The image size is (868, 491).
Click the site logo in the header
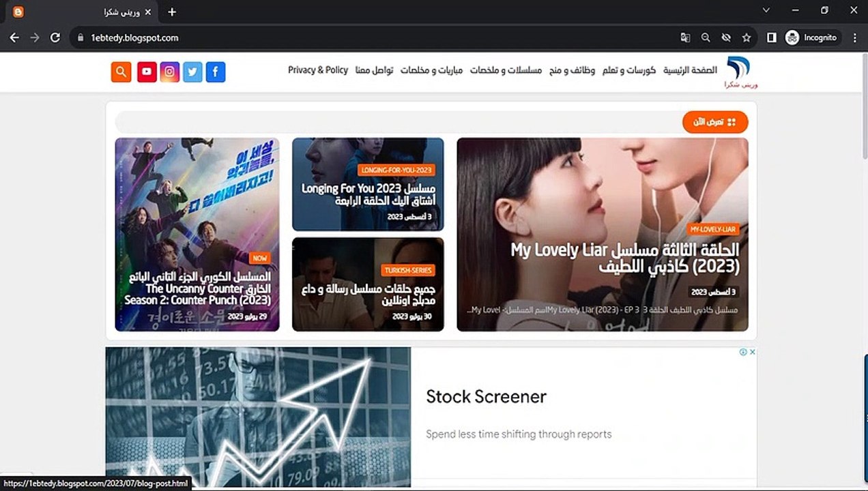(x=740, y=72)
